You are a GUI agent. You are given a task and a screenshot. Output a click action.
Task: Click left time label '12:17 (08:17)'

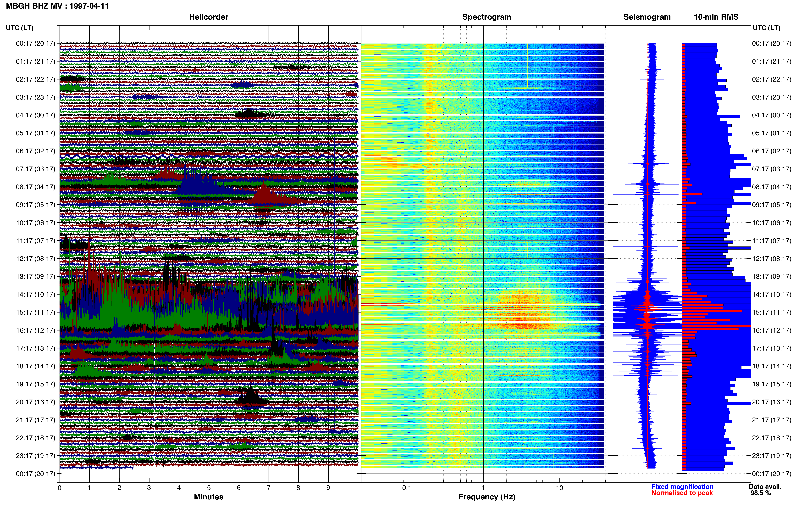click(36, 259)
